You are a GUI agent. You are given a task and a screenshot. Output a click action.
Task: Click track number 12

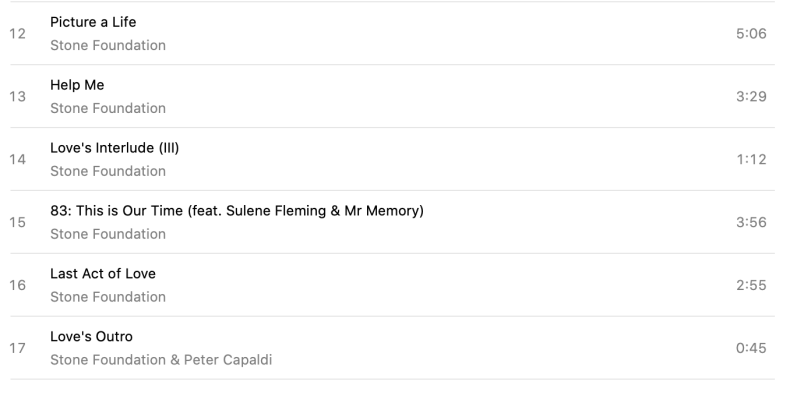(18, 34)
